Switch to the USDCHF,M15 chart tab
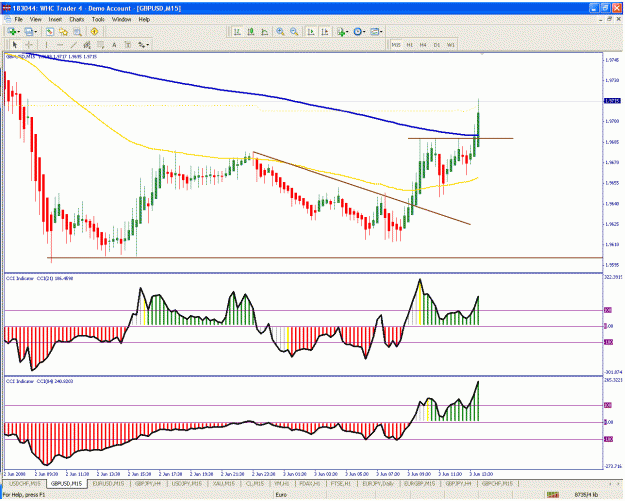Screen dimensions: 625x501 click(x=25, y=483)
